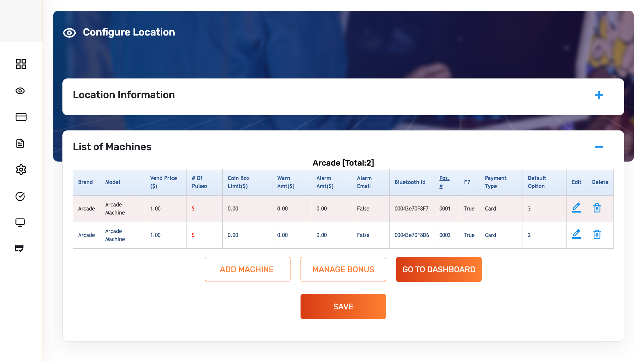Screen dimensions: 644x362
Task: Open the card icon in the sidebar
Action: pos(21,117)
